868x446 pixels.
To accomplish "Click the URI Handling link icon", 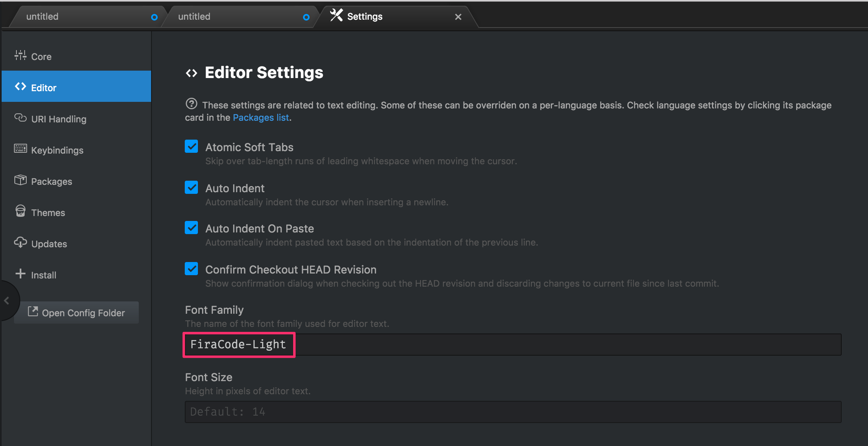I will click(20, 118).
